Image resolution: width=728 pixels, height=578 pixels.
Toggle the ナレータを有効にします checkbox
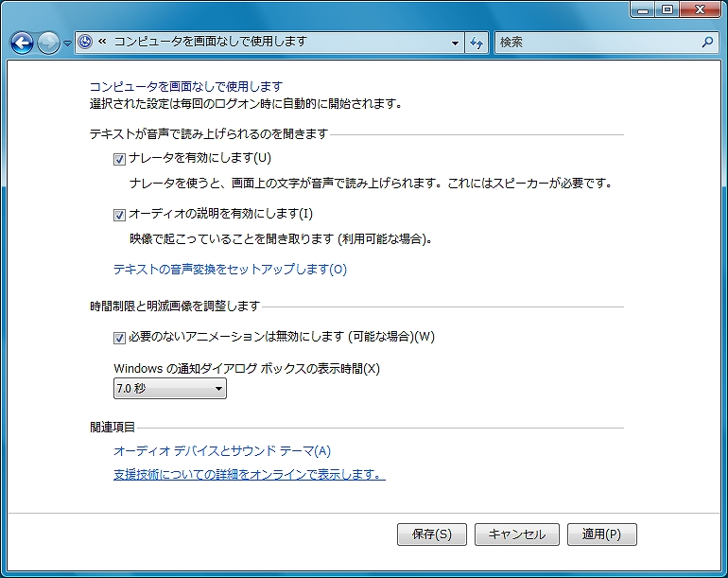[119, 159]
